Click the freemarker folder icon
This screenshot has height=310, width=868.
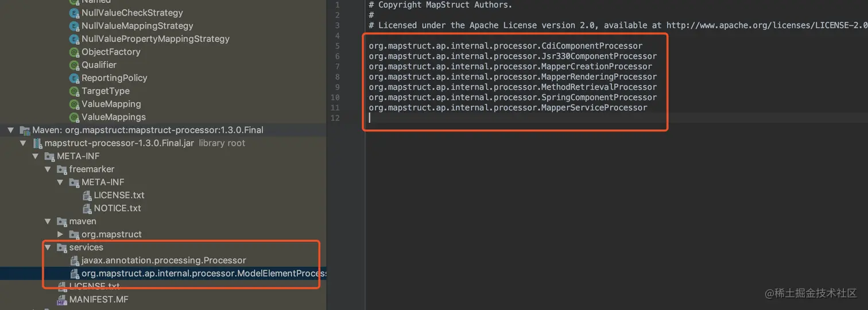[62, 169]
